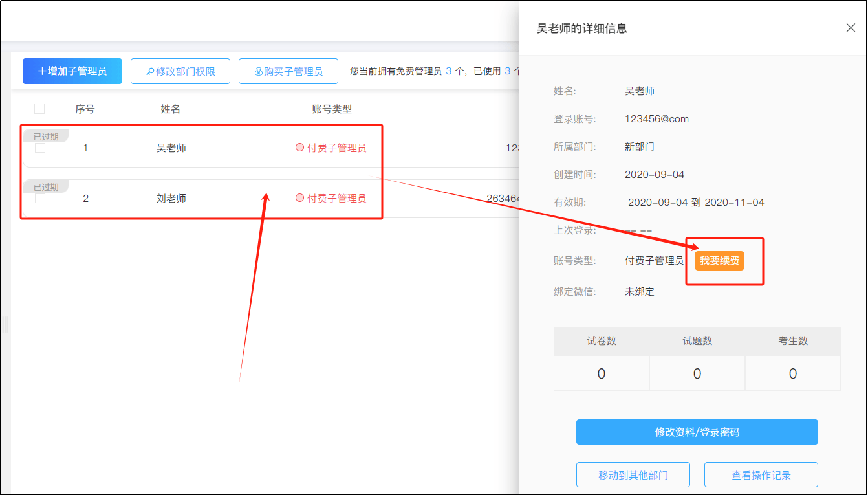This screenshot has height=497, width=868.
Task: Click the orange 我要续费 renew button
Action: pyautogui.click(x=719, y=260)
